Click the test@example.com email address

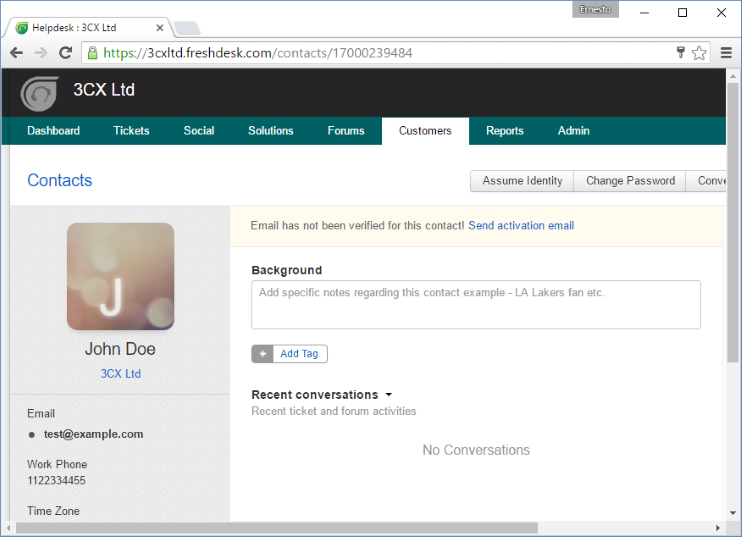point(93,434)
